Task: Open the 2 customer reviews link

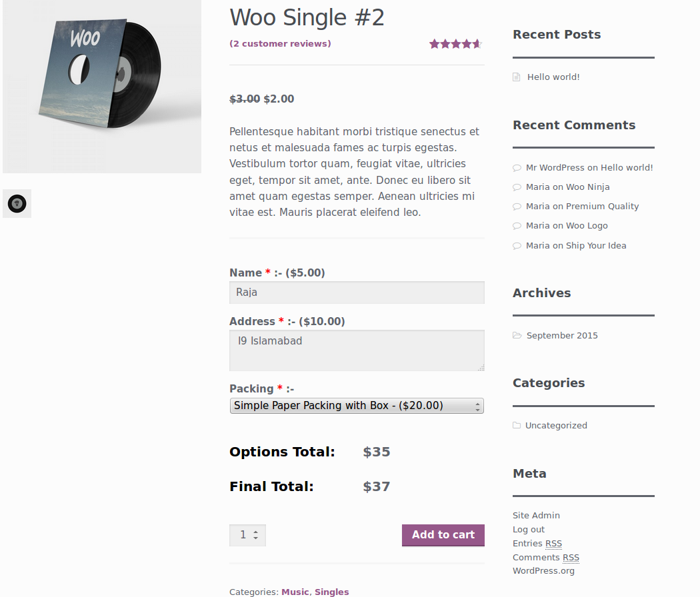Action: pyautogui.click(x=280, y=44)
